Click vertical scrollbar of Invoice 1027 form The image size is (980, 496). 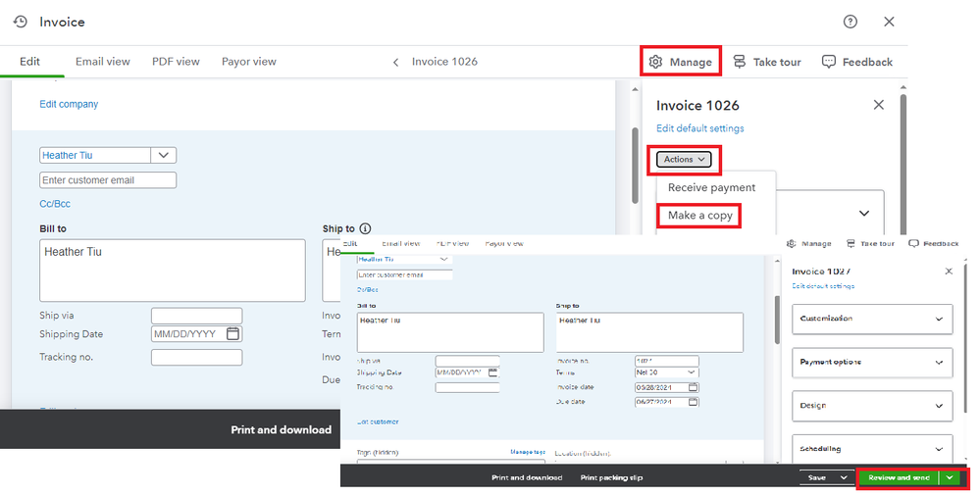tap(778, 320)
